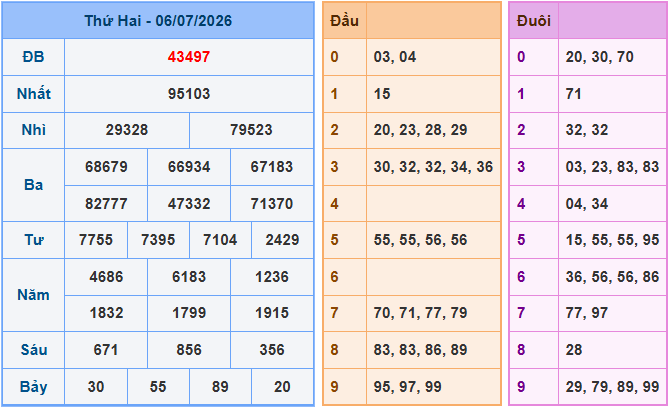Select Đầu row values 95, 97, 99
670x407 pixels.
point(408,387)
